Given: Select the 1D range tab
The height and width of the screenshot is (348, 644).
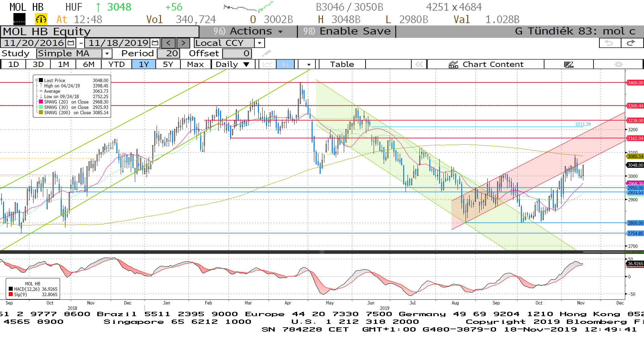Looking at the screenshot, I should pyautogui.click(x=13, y=64).
